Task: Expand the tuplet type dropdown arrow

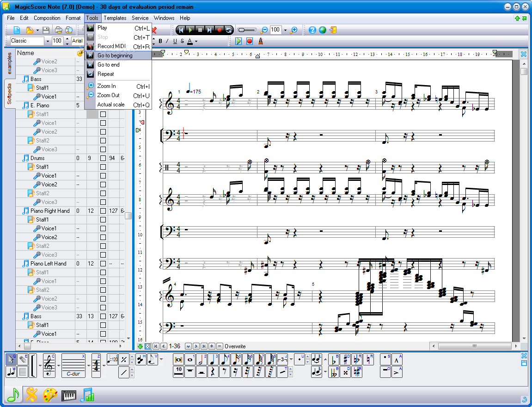Action: tap(291, 359)
